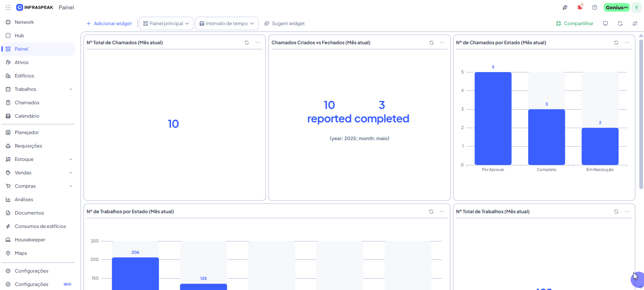Open Edifícios in the sidebar

[x=38, y=76]
